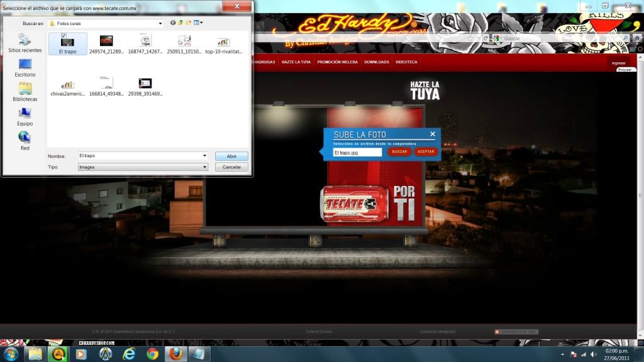Go to Escritorio in the places sidebar
Image resolution: width=644 pixels, height=362 pixels.
(25, 68)
